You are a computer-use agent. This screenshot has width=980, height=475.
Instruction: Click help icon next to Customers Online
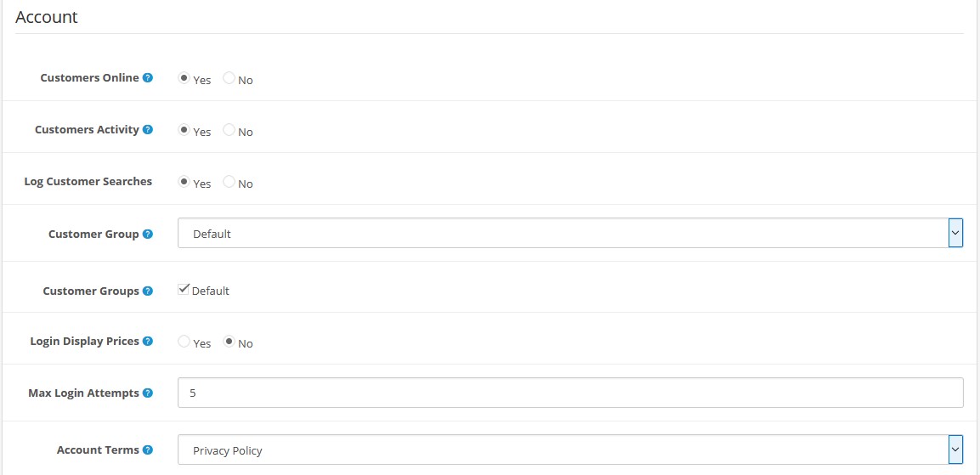[x=148, y=78]
